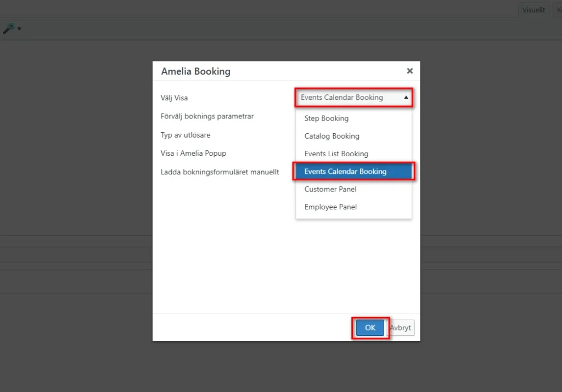
Task: Select Step Booking option
Action: coord(353,118)
